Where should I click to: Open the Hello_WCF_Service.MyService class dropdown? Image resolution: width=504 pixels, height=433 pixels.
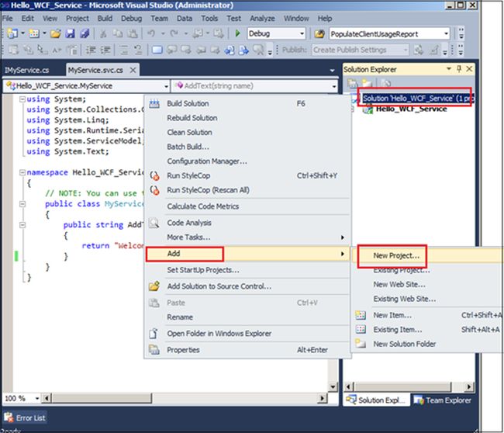166,86
